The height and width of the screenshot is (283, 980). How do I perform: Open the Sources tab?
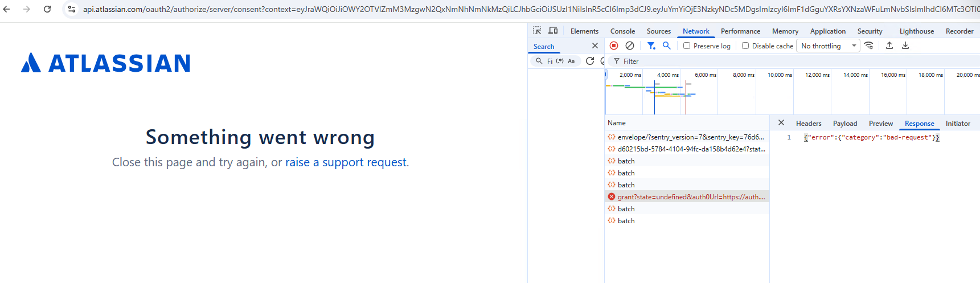[x=659, y=31]
